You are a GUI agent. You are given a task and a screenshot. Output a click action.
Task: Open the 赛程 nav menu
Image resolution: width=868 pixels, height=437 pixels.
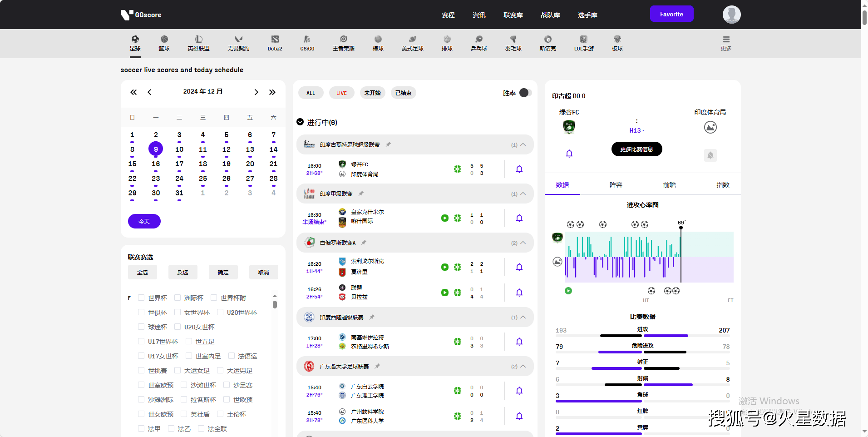click(448, 15)
